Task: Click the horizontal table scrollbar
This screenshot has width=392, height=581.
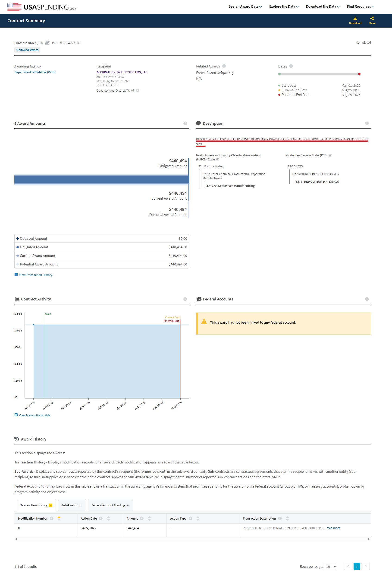Action: click(x=192, y=539)
